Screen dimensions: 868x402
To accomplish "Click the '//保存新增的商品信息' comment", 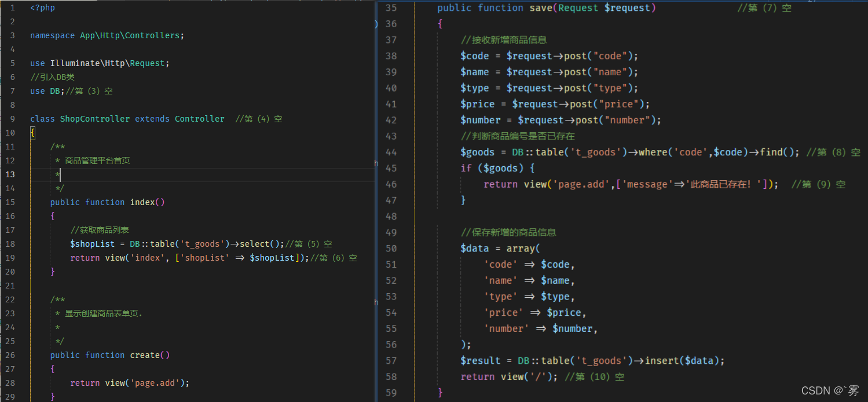I will 508,232.
